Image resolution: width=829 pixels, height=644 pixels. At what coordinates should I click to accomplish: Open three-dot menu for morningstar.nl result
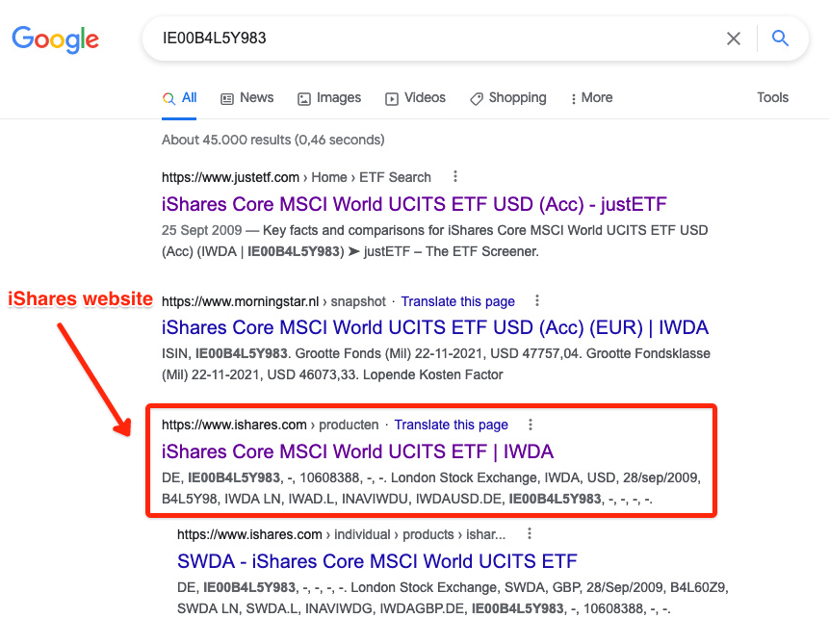537,301
